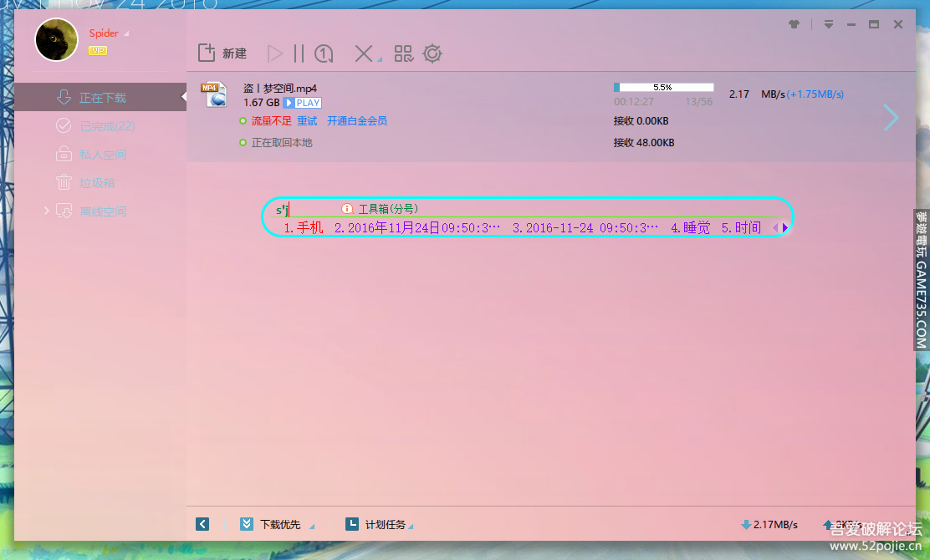Click the 开通白金会员 link

tap(357, 121)
